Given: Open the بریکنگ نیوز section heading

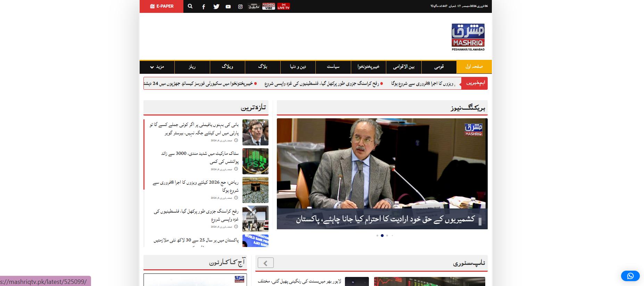Looking at the screenshot, I should point(468,108).
